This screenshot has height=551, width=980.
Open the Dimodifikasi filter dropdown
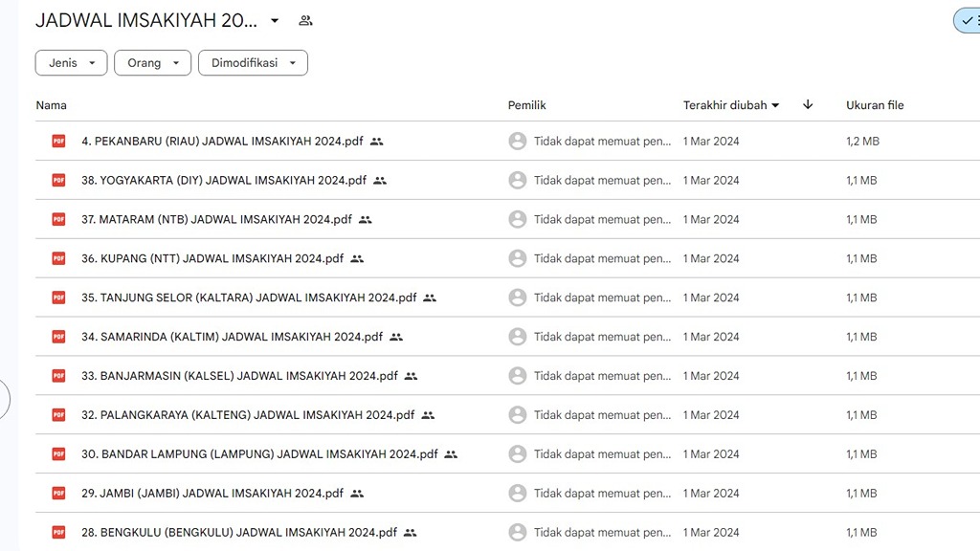coord(253,63)
